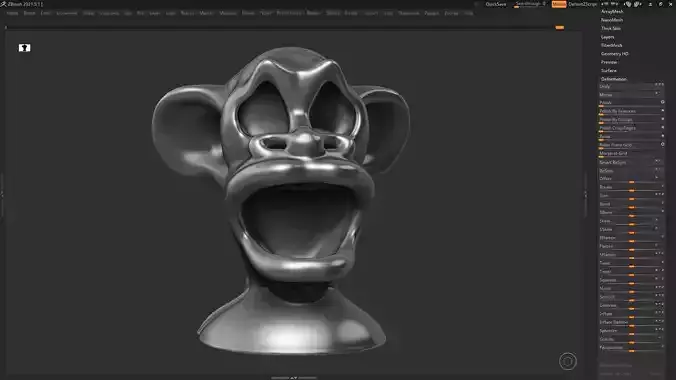Open the Transform menu
676x380 pixels.
408,13
